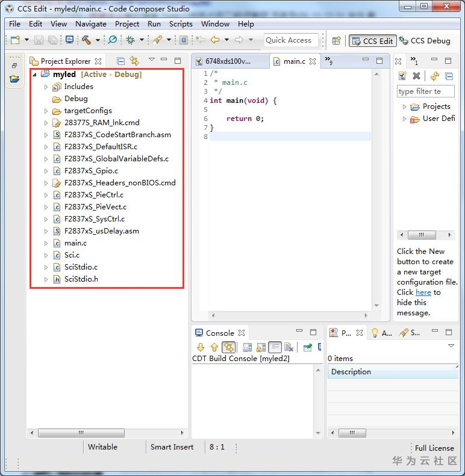Screen dimensions: 465x476
Task: Close the main.c editor tab
Action: coord(313,61)
